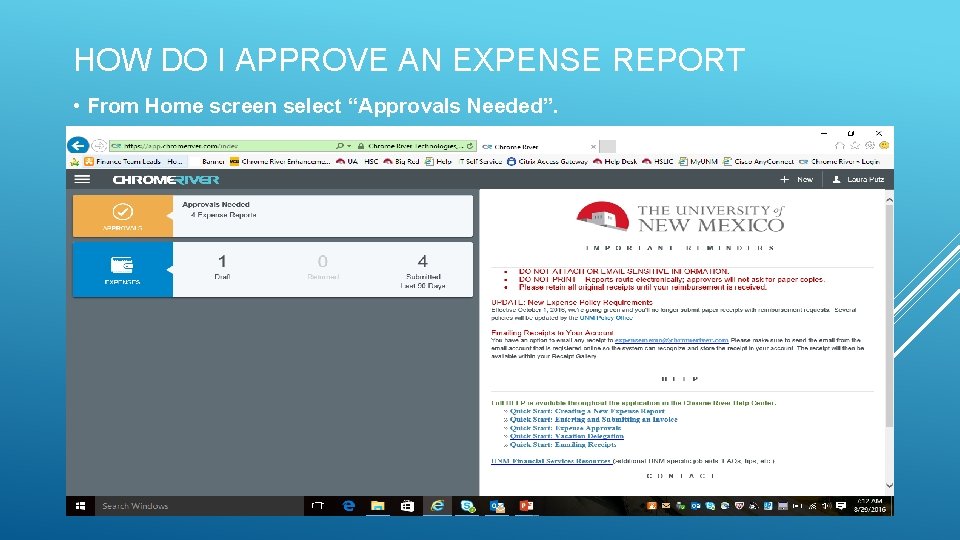Click the vertical scrollbar thumb
The width and height of the screenshot is (960, 540).
889,315
